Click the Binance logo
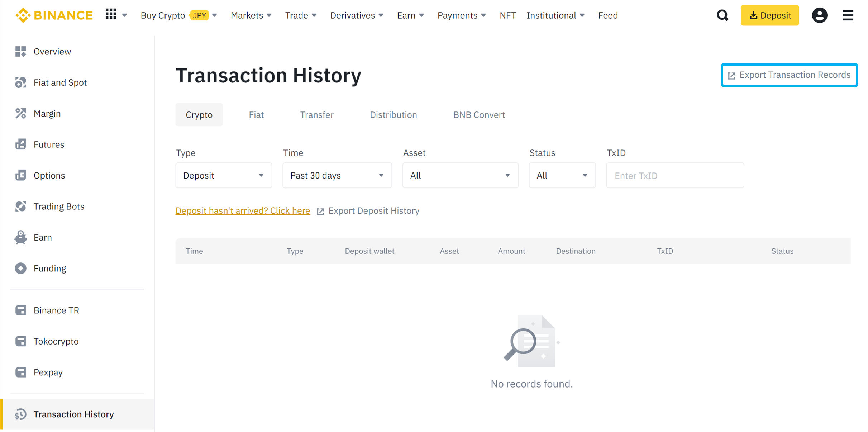868x432 pixels. click(x=54, y=15)
